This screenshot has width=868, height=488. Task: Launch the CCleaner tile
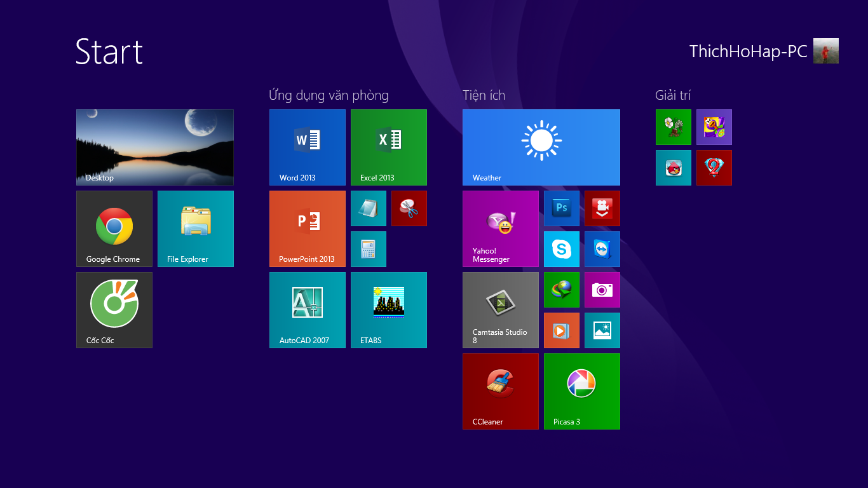click(501, 391)
